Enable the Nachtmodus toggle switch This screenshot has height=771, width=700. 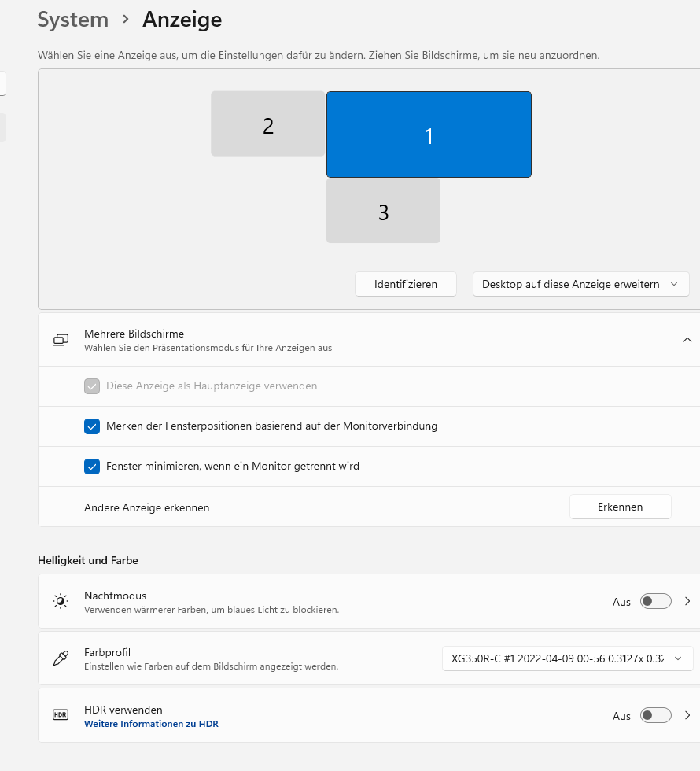655,601
